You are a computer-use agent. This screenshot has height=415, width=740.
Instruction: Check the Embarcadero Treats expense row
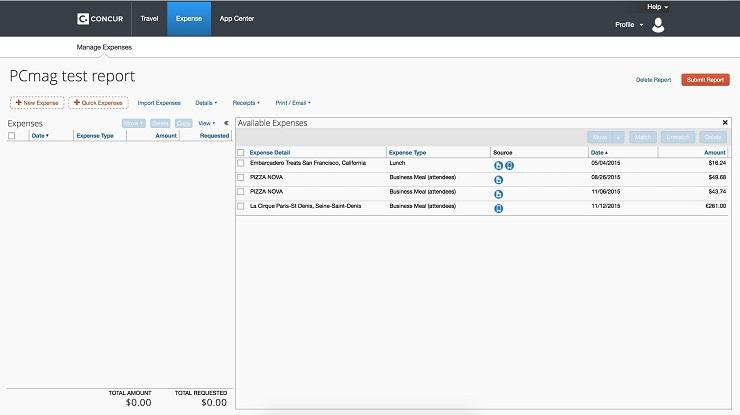[241, 163]
